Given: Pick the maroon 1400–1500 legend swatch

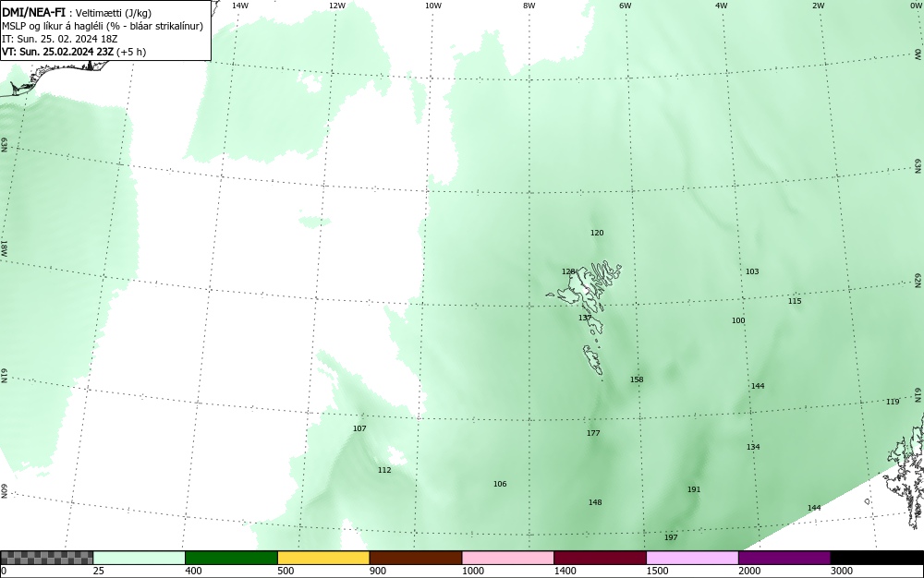Looking at the screenshot, I should pyautogui.click(x=600, y=558).
